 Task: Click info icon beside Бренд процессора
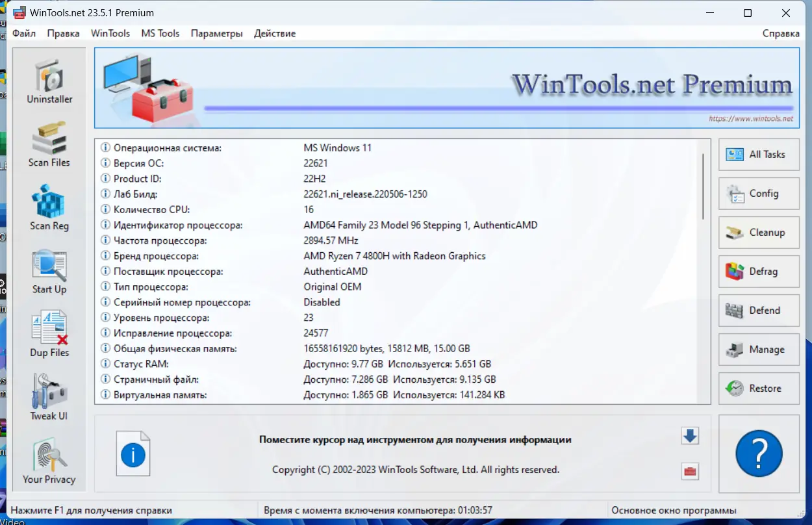point(106,256)
